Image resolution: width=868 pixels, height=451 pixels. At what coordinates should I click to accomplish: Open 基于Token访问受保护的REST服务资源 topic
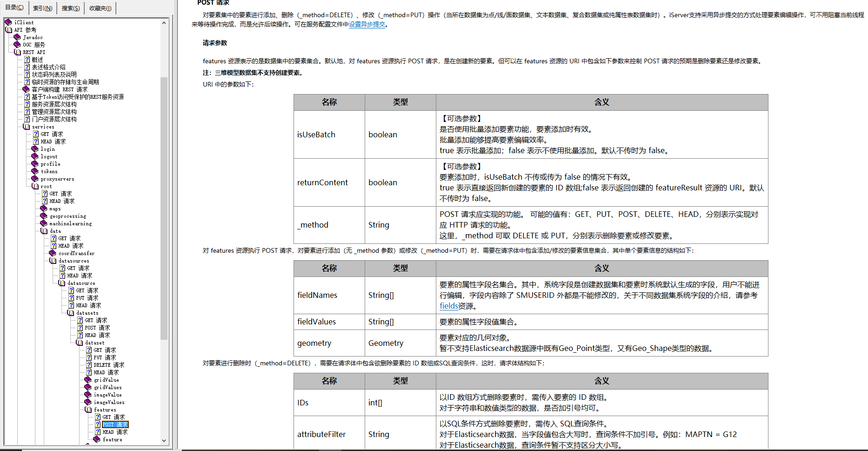point(78,97)
